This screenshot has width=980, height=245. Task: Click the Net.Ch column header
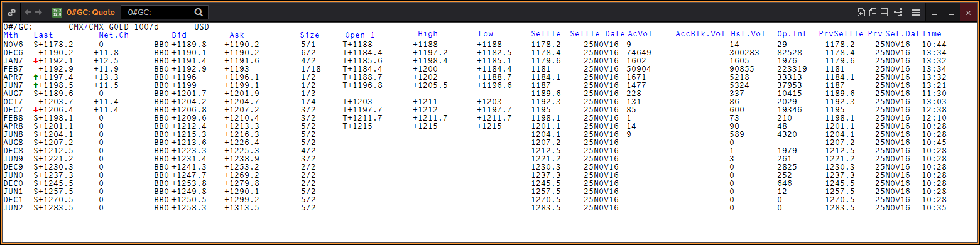pyautogui.click(x=114, y=35)
